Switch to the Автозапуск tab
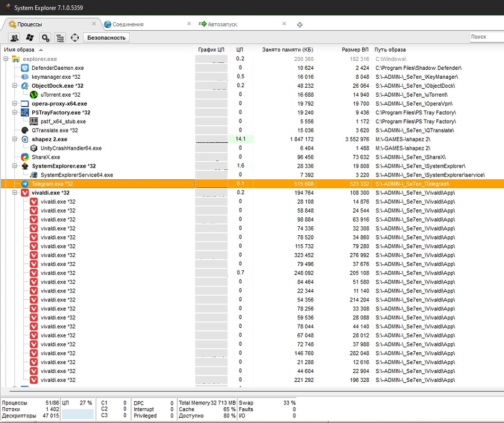The image size is (504, 423). [222, 24]
